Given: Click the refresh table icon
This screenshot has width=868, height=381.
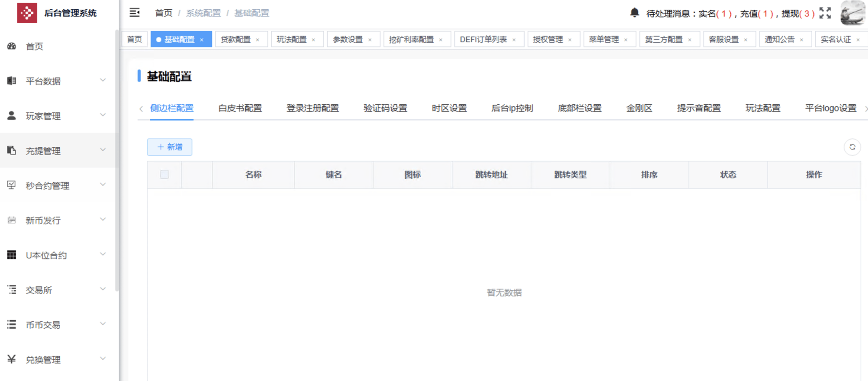Looking at the screenshot, I should coord(852,147).
